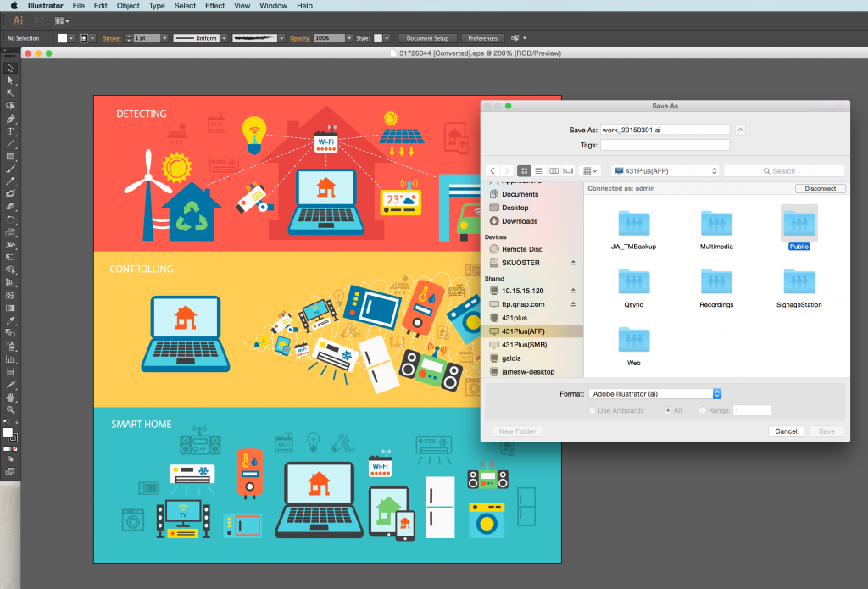
Task: Open the Object menu
Action: (128, 6)
